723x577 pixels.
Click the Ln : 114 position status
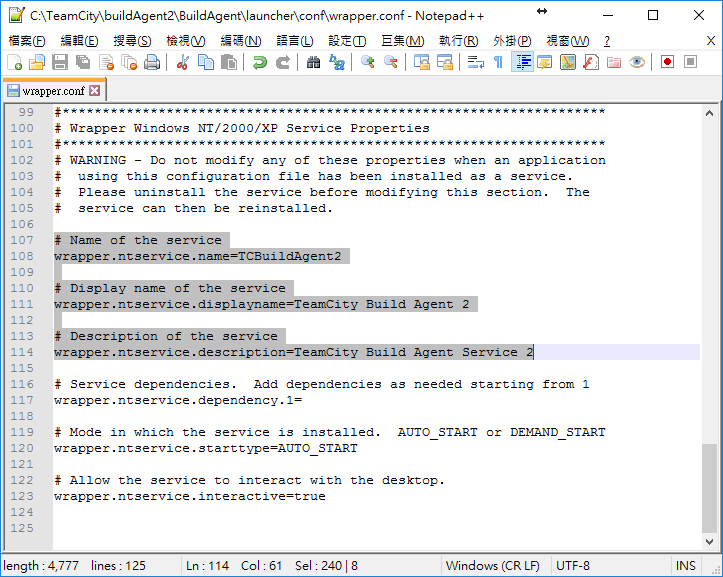[207, 565]
